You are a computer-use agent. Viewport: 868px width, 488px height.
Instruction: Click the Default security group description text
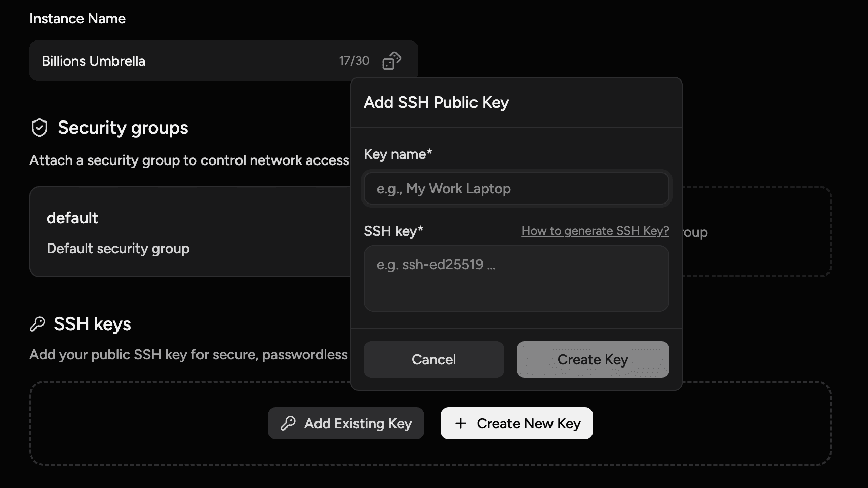pyautogui.click(x=118, y=249)
